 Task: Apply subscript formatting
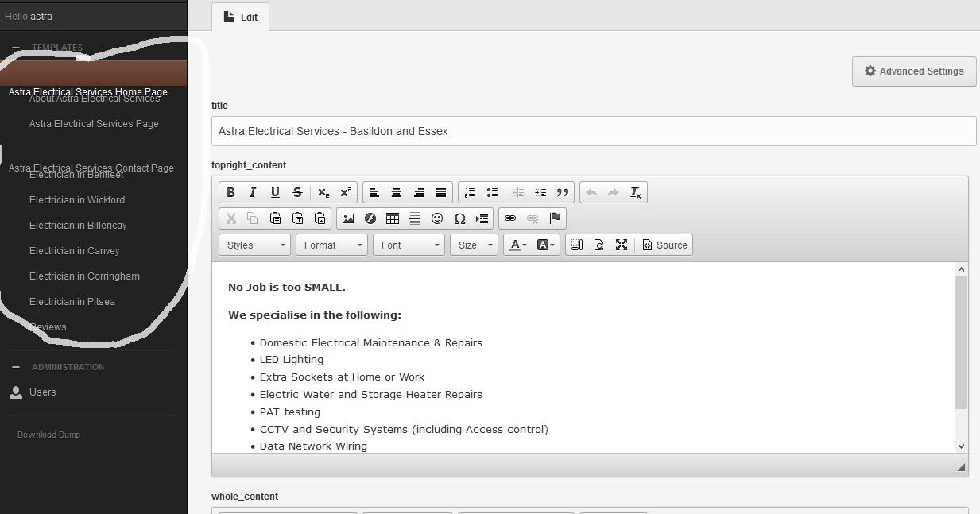pos(323,192)
